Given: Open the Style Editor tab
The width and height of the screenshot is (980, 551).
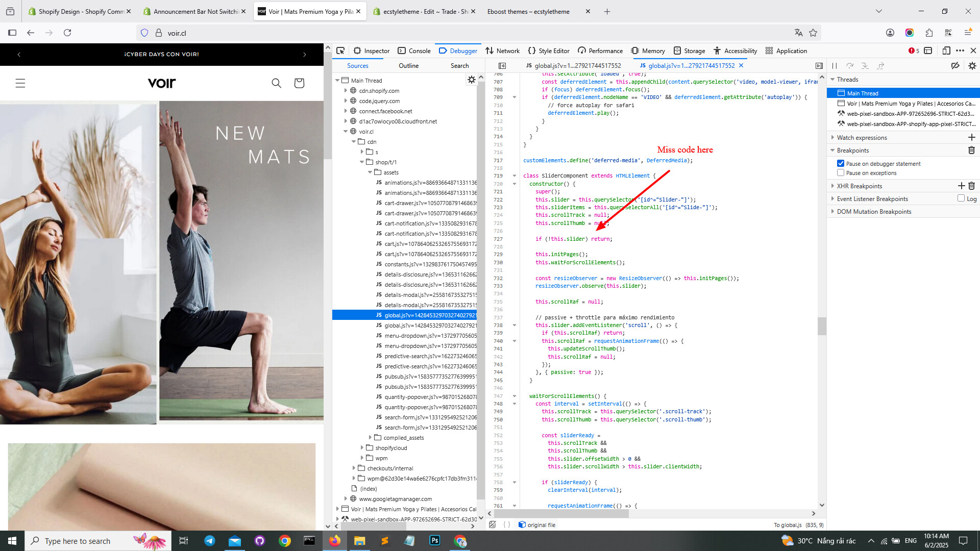Looking at the screenshot, I should pos(549,51).
